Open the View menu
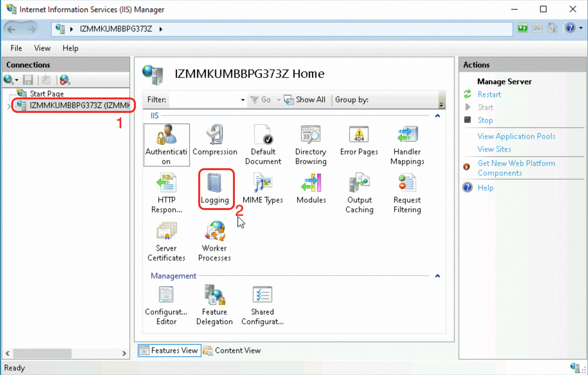This screenshot has height=375, width=588. click(x=42, y=48)
